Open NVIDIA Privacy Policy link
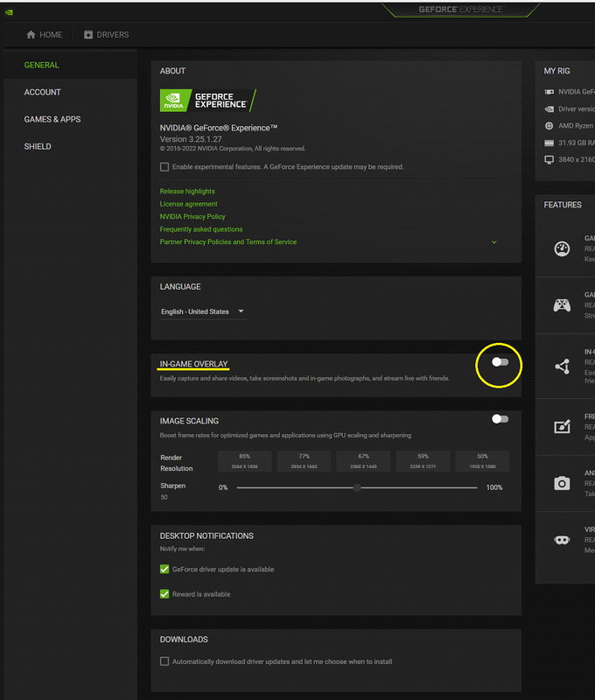 [192, 216]
